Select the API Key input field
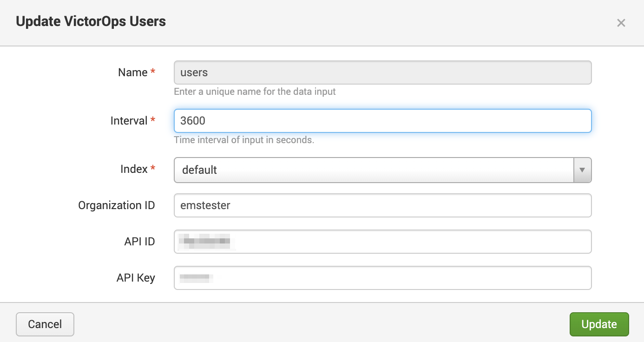The height and width of the screenshot is (342, 644). click(382, 278)
